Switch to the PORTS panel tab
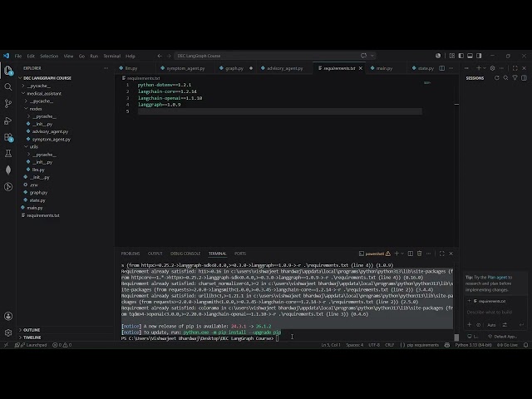Screen dimensions: 532x399 [x=240, y=254]
